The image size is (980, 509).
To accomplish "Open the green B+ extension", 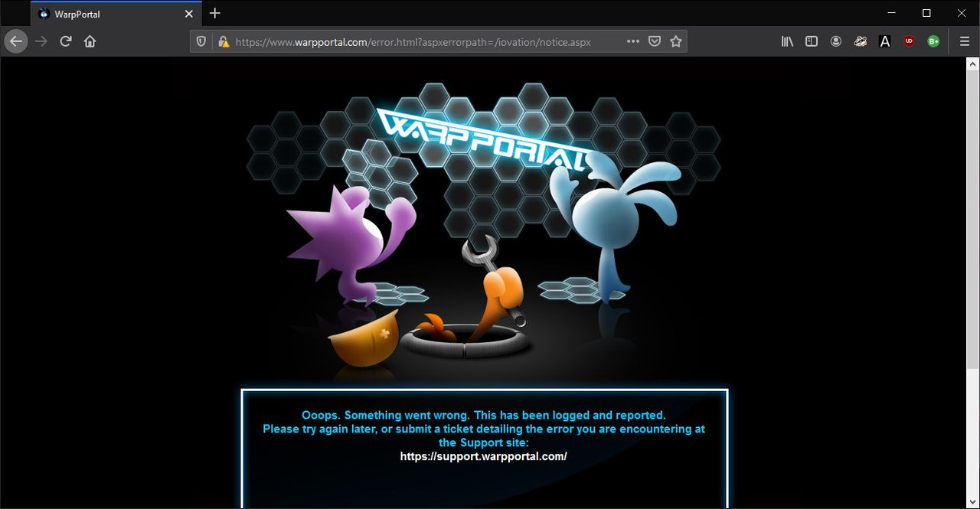I will pos(933,41).
